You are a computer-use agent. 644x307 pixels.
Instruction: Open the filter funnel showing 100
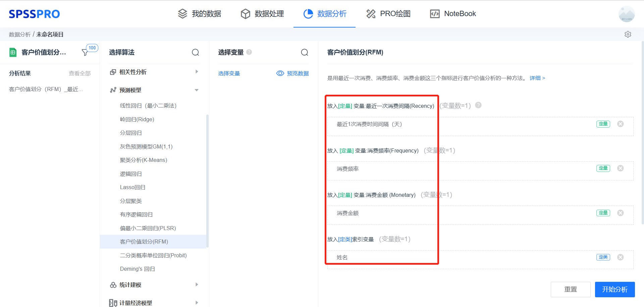85,53
